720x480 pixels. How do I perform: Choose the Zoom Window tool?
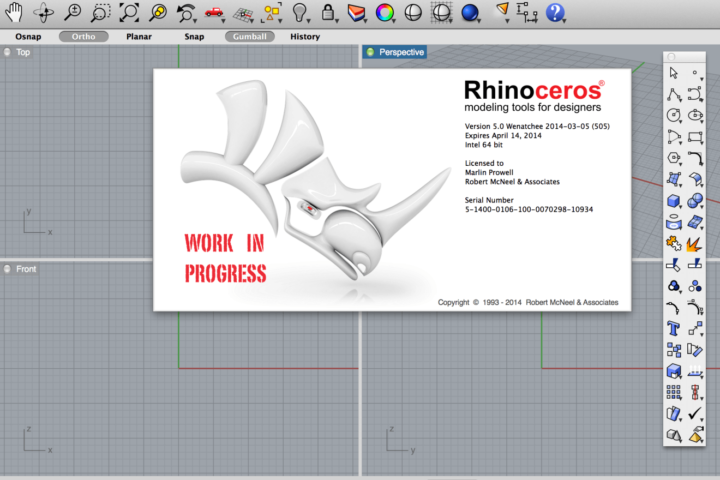click(x=100, y=13)
